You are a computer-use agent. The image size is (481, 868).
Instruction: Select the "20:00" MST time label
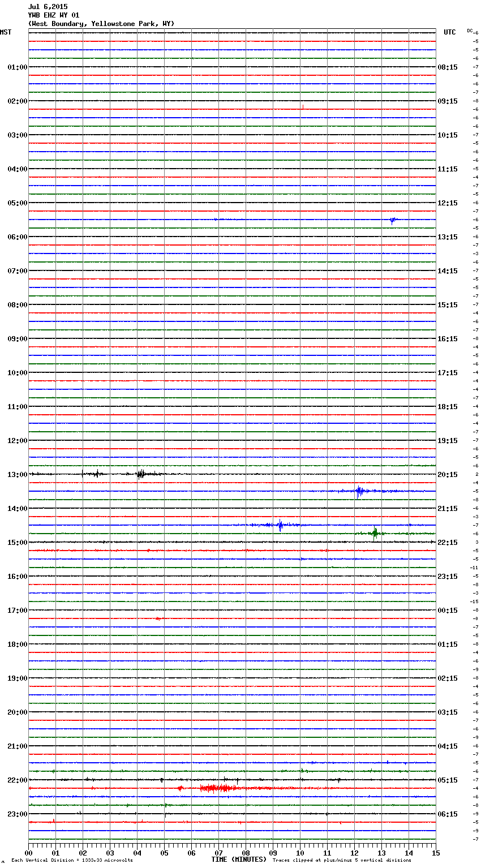click(x=18, y=712)
